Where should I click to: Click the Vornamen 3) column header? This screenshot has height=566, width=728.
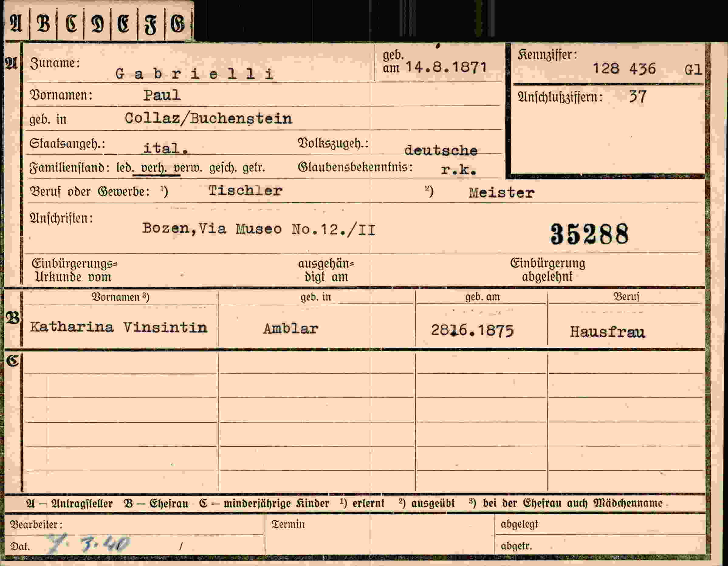click(x=121, y=297)
